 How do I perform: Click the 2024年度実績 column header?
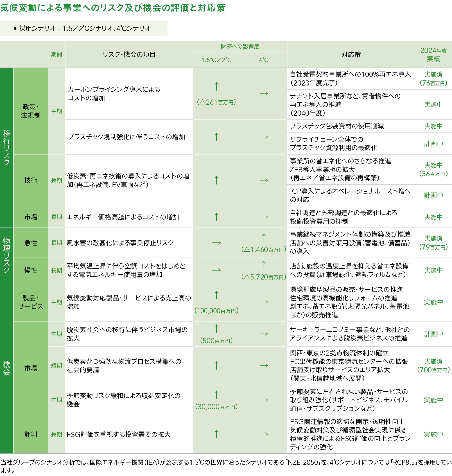pos(433,54)
